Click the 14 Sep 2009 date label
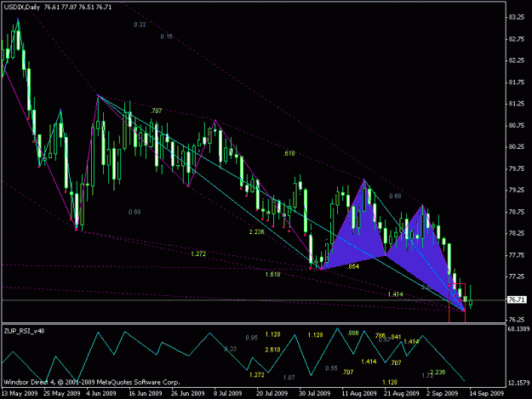The height and width of the screenshot is (399, 532). (487, 393)
